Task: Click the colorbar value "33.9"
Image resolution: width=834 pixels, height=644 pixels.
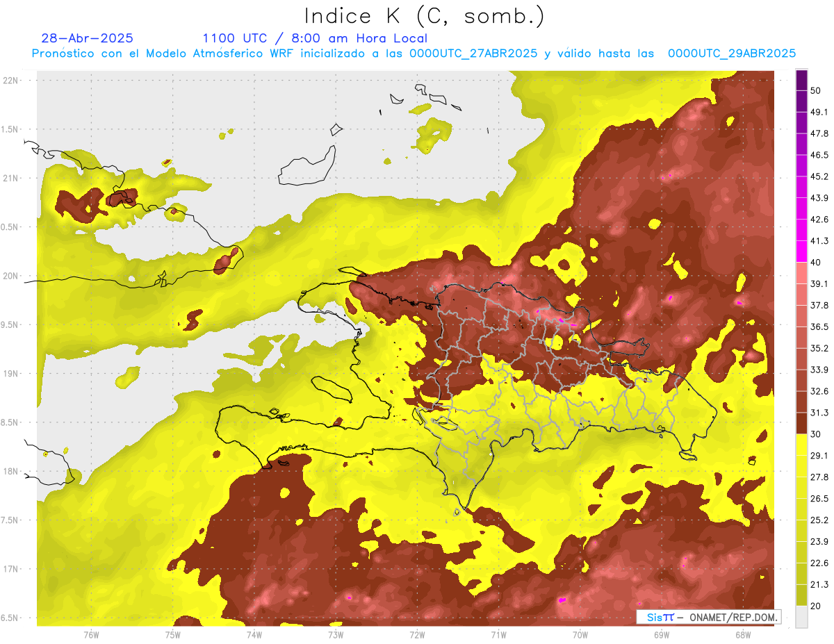Action: (819, 370)
